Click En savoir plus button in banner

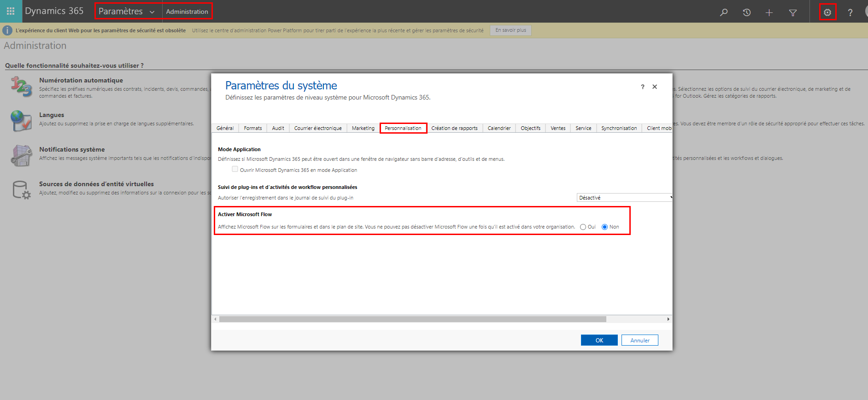[510, 30]
